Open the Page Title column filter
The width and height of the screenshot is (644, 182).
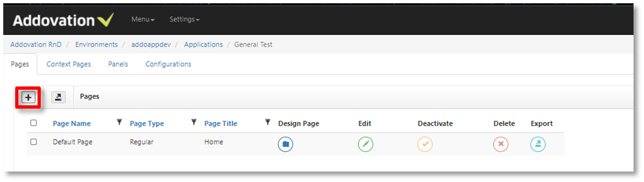tap(268, 122)
